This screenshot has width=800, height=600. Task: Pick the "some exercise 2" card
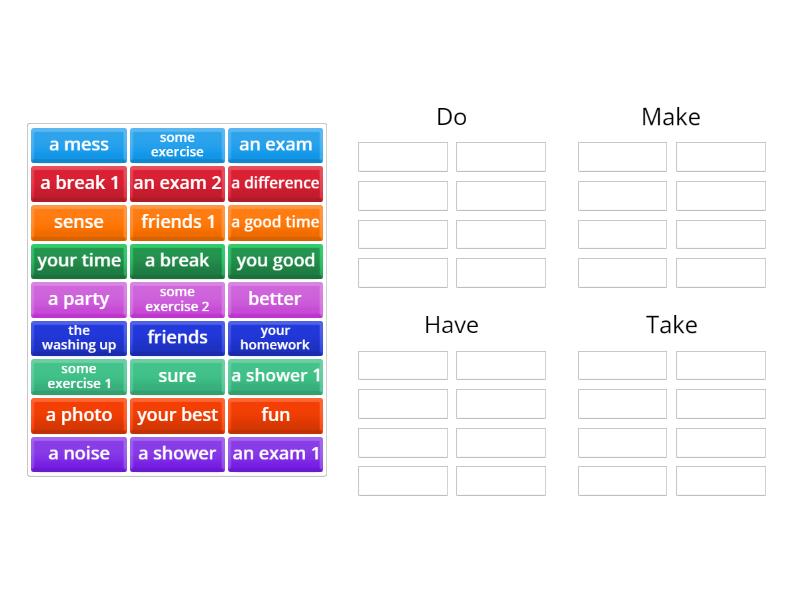(x=177, y=299)
